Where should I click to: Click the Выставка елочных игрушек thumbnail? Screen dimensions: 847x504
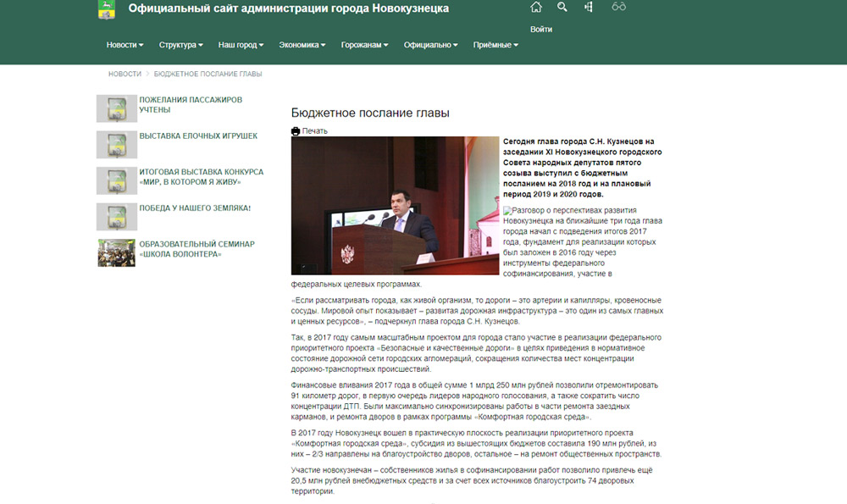117,145
